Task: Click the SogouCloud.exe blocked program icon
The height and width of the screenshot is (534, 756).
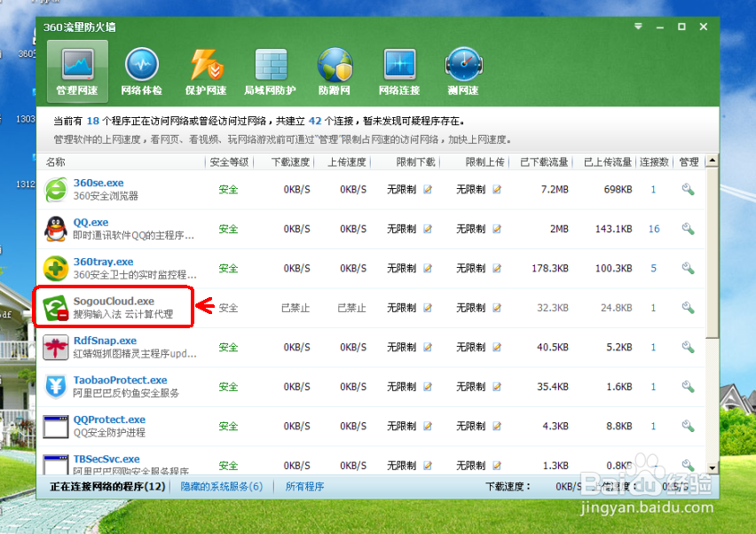Action: pyautogui.click(x=55, y=308)
